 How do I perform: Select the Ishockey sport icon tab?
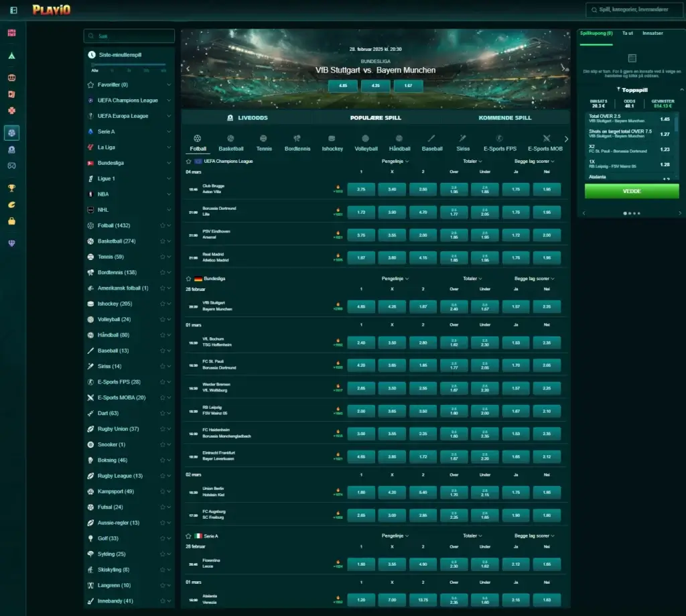(332, 143)
